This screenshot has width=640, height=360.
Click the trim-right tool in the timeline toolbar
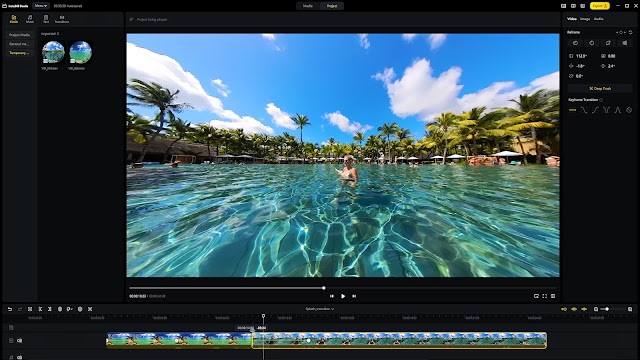tap(50, 309)
